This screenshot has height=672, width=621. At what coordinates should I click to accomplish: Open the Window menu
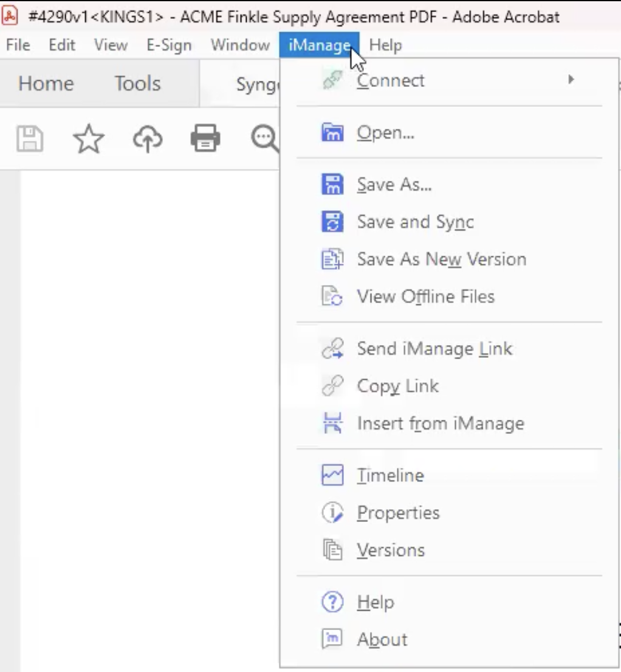[x=240, y=45]
